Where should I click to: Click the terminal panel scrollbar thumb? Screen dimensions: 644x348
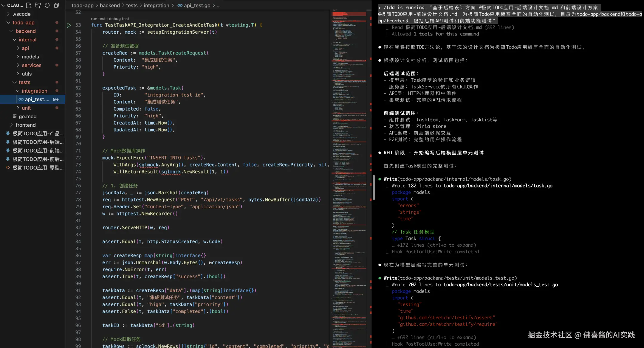point(374,187)
